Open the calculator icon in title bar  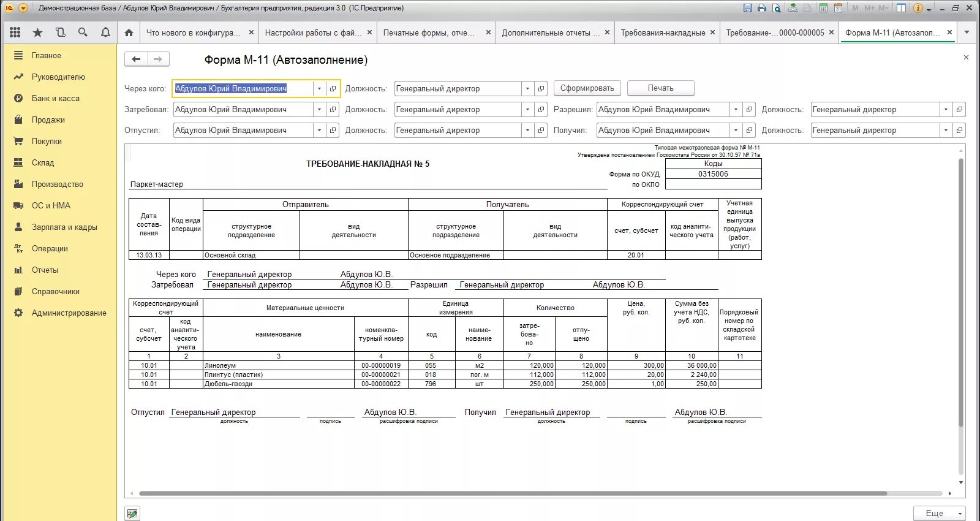pyautogui.click(x=824, y=8)
